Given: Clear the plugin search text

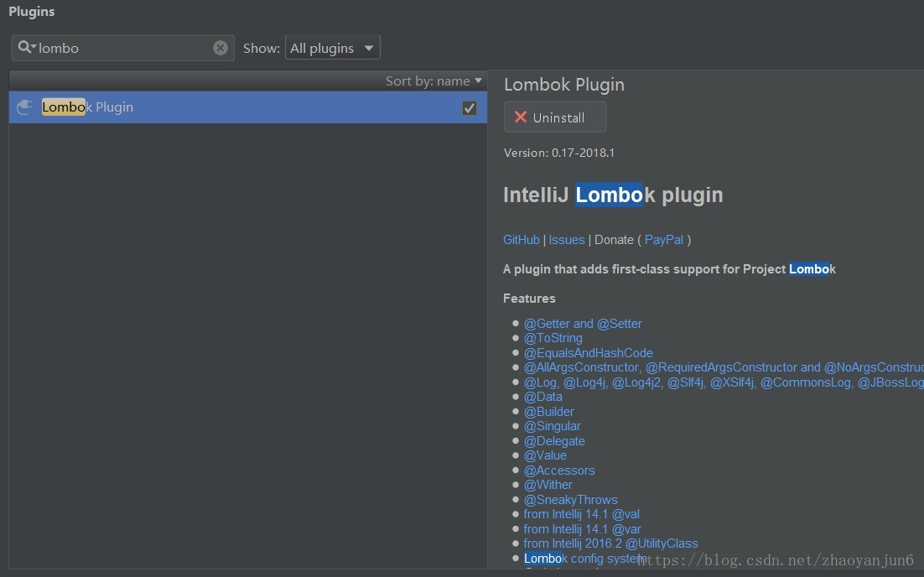Looking at the screenshot, I should [221, 48].
